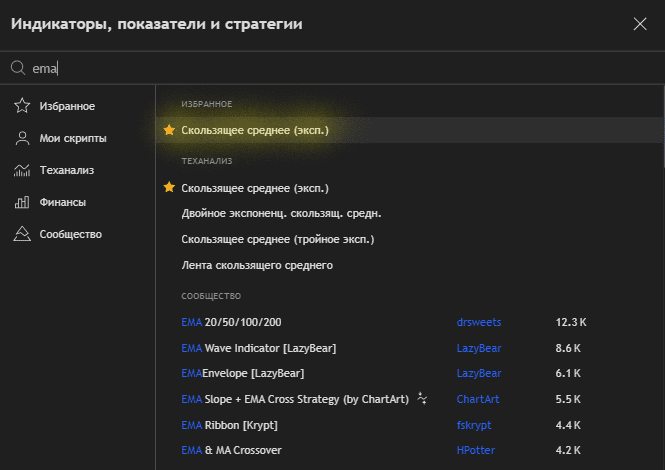Toggle favorite star in ТЕХАНАЛИЗ section's Скользящее среднее
Viewport: 665px width, 470px height.
point(169,187)
